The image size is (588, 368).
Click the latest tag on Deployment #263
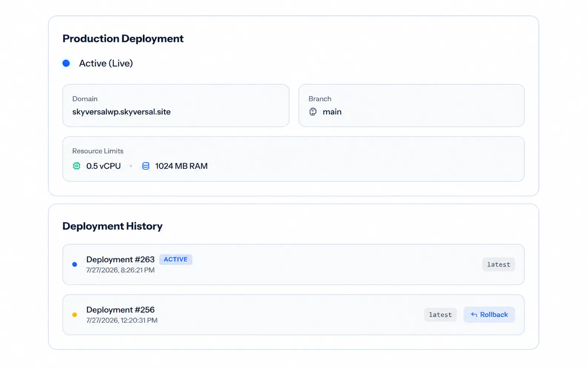498,264
